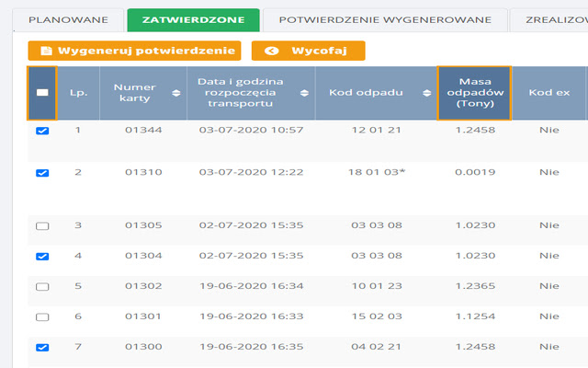The height and width of the screenshot is (368, 588).
Task: Check the checkbox for card 01305
Action: coord(42,226)
